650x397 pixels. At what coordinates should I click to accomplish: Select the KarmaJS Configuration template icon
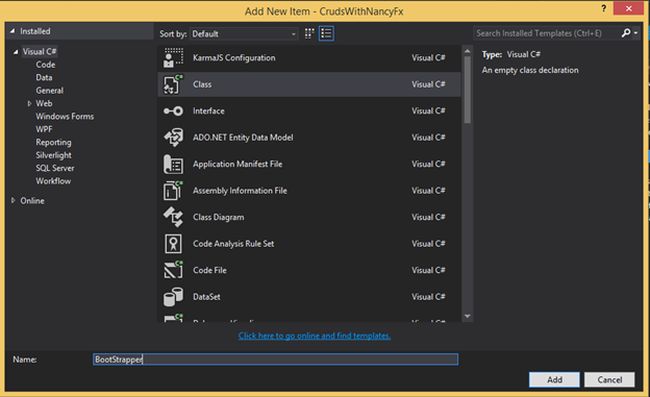point(173,58)
